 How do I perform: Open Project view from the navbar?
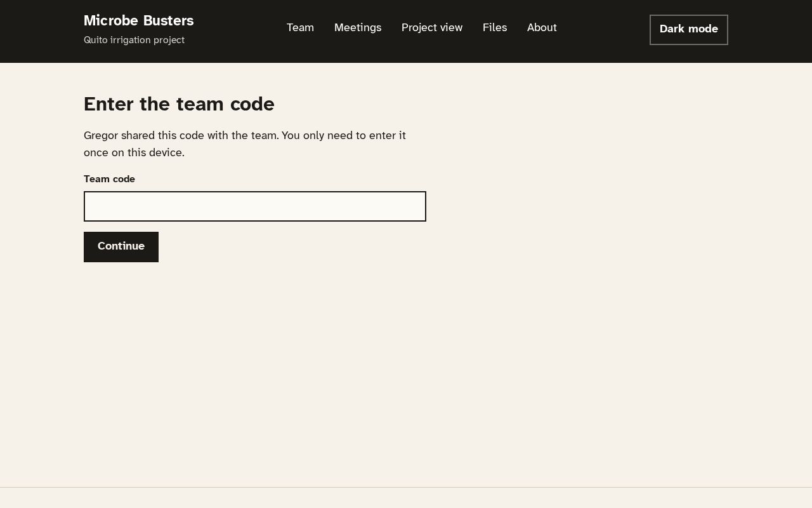click(x=432, y=27)
